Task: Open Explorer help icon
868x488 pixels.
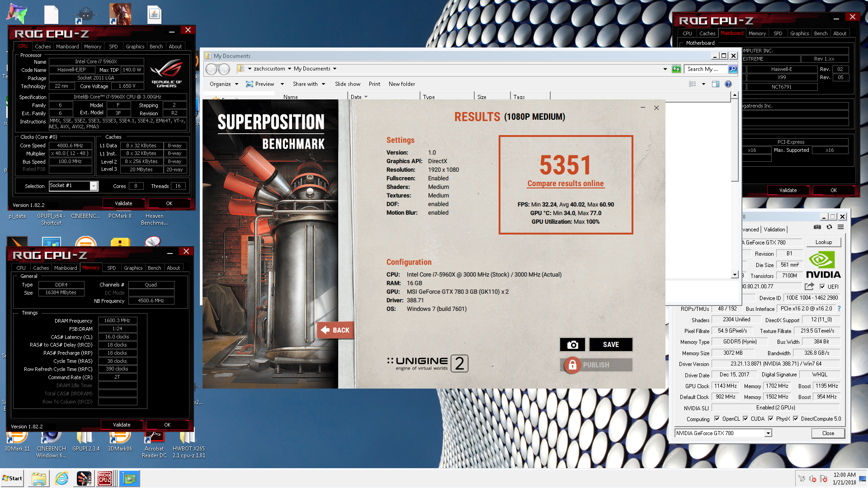Action: [728, 84]
